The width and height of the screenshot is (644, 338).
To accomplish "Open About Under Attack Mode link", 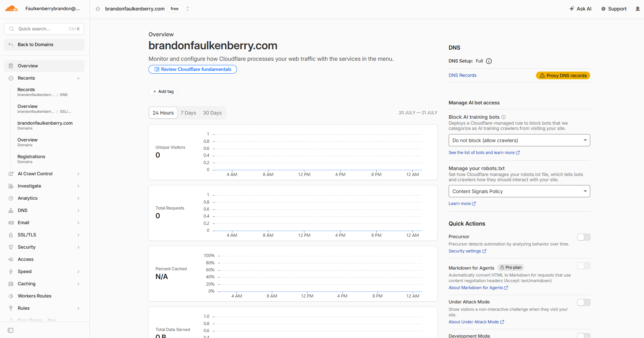I will [x=476, y=322].
